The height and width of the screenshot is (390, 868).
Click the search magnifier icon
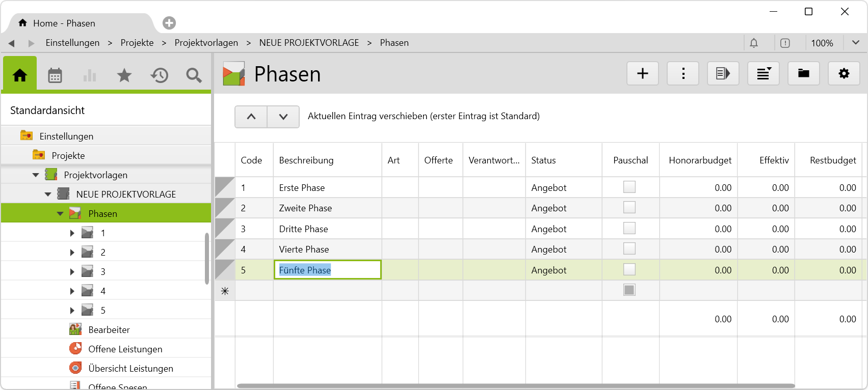194,75
